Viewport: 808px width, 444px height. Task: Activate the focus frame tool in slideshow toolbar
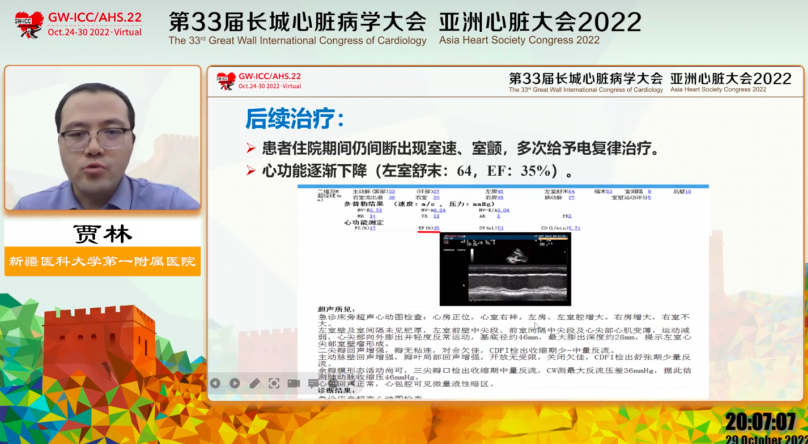click(274, 383)
